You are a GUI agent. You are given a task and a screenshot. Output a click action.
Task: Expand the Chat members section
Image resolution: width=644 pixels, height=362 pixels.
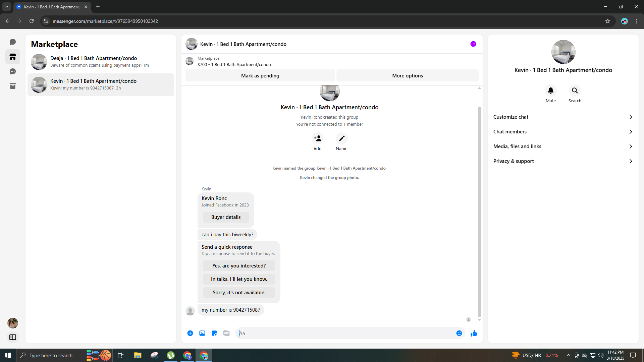(x=563, y=132)
